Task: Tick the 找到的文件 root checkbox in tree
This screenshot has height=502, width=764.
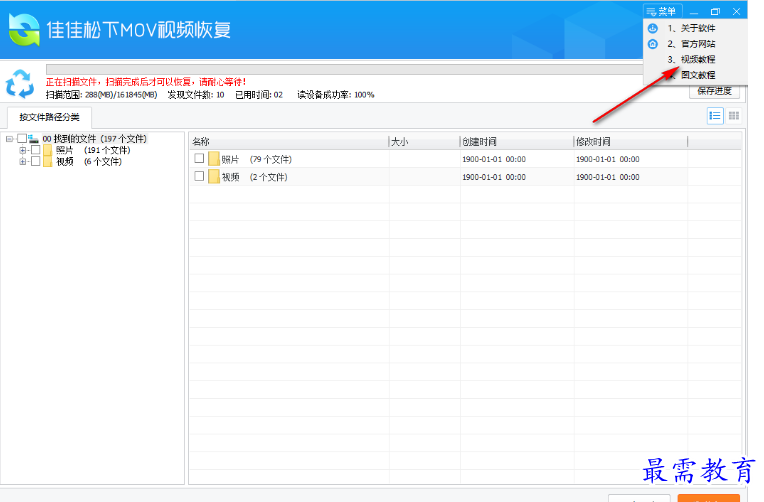Action: pyautogui.click(x=22, y=139)
